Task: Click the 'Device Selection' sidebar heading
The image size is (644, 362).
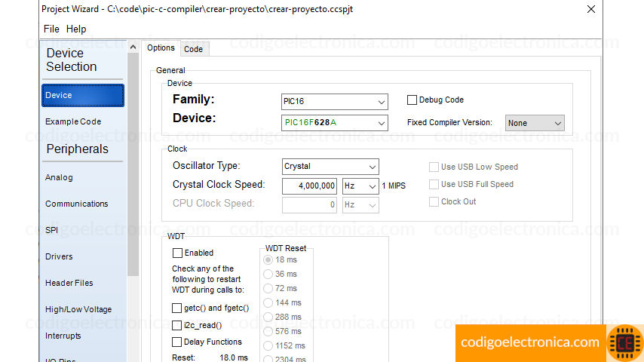Action: [72, 60]
